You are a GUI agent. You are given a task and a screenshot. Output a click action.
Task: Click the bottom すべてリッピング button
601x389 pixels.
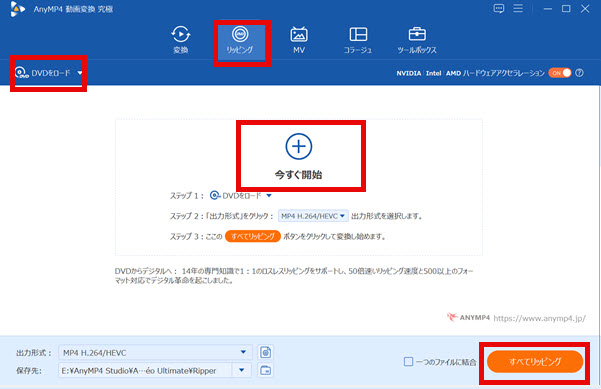535,361
